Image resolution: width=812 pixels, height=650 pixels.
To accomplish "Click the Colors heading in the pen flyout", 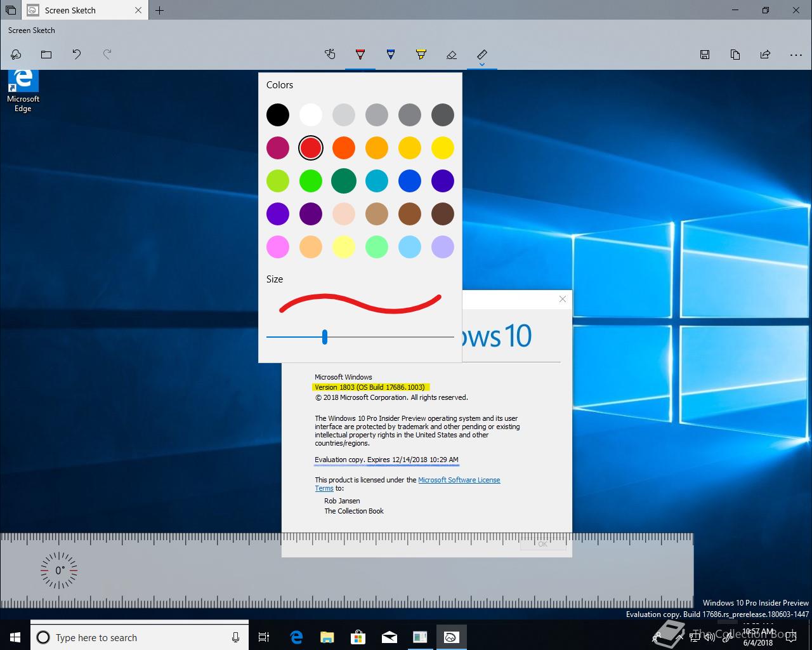I will (x=280, y=85).
